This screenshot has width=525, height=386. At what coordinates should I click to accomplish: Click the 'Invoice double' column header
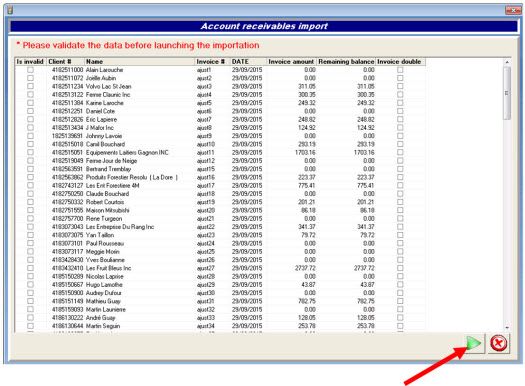click(400, 62)
